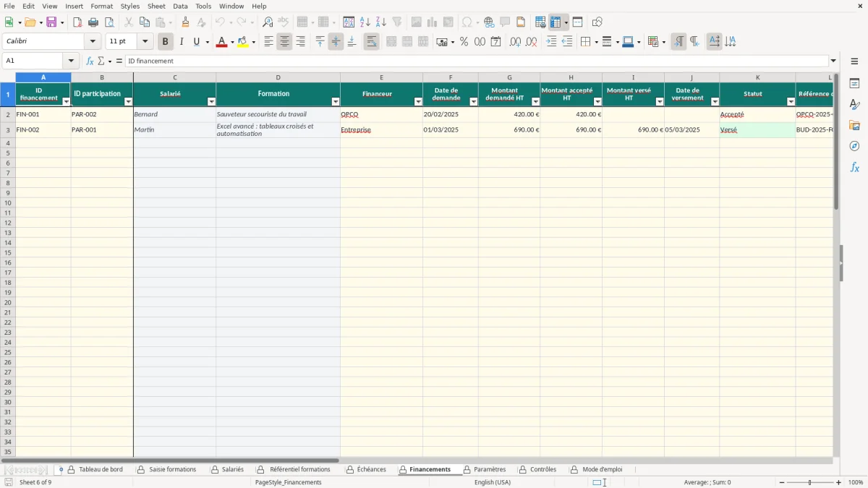Open the Format menu
The height and width of the screenshot is (488, 868).
pos(101,6)
